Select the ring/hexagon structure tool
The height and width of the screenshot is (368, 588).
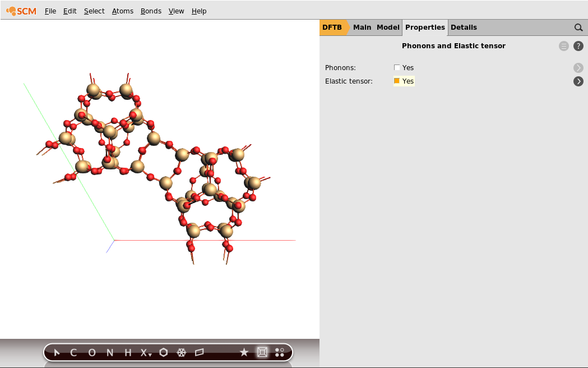163,352
